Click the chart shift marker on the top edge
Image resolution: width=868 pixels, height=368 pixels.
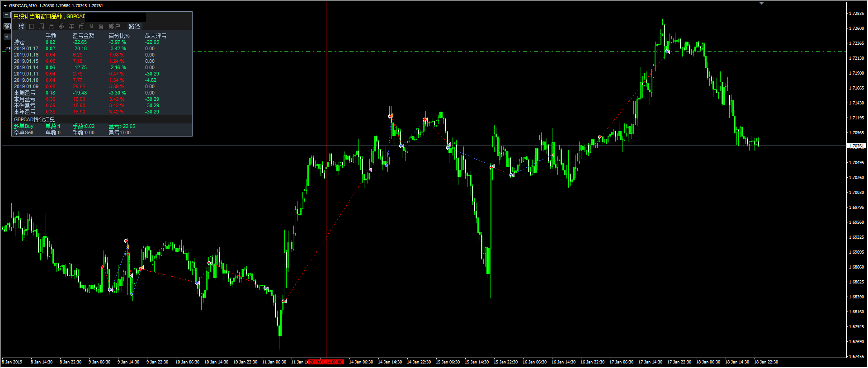761,3
